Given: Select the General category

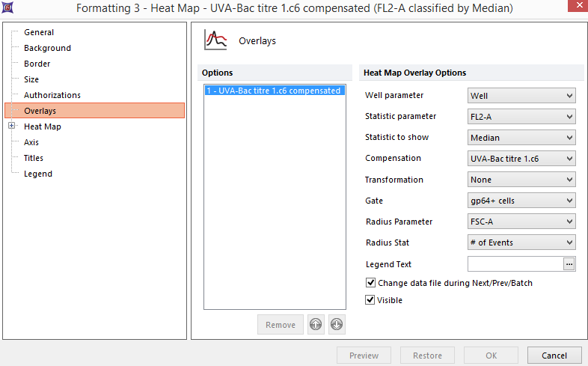Looking at the screenshot, I should tap(39, 32).
